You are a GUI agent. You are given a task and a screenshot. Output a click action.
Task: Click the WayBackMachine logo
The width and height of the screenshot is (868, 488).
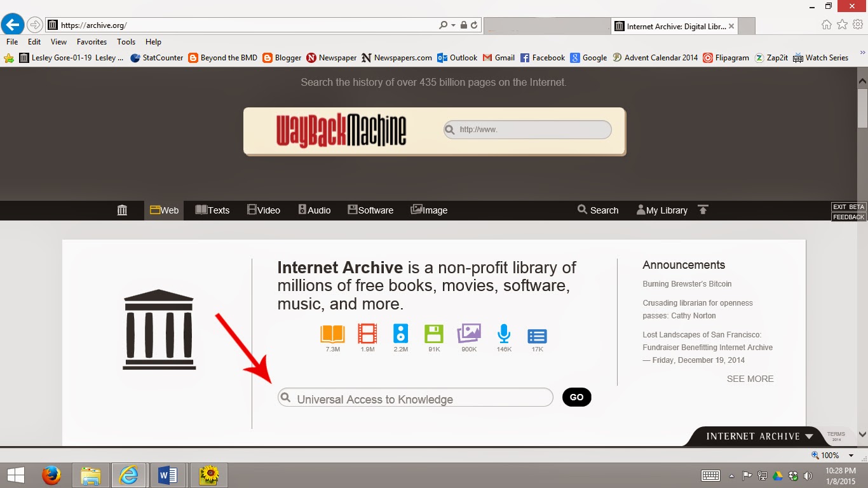pos(341,130)
